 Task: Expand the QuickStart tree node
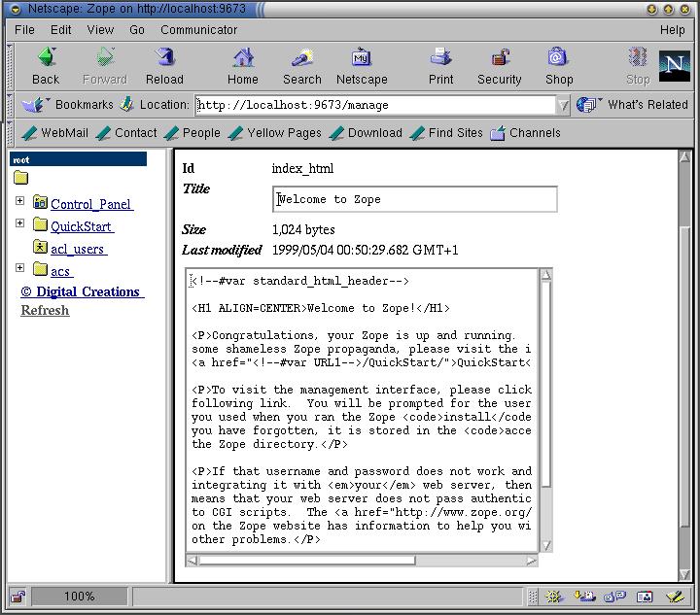[19, 223]
